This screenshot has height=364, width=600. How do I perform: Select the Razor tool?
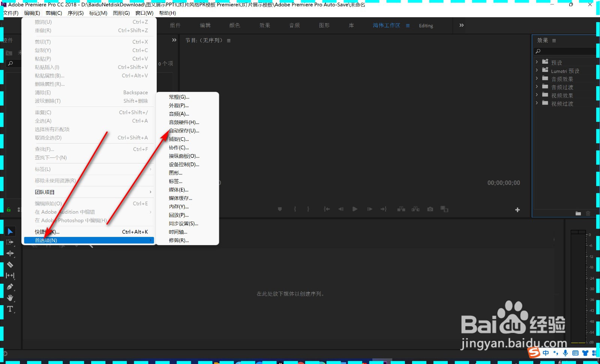point(10,265)
